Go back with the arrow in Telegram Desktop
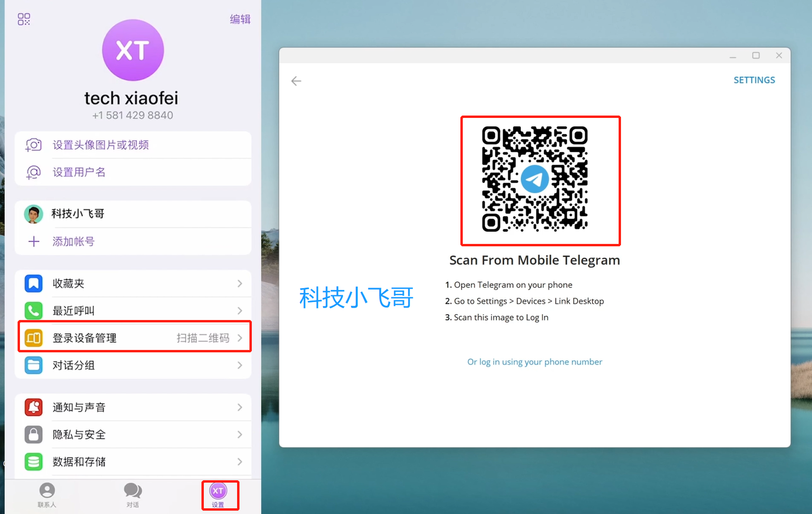 click(296, 81)
